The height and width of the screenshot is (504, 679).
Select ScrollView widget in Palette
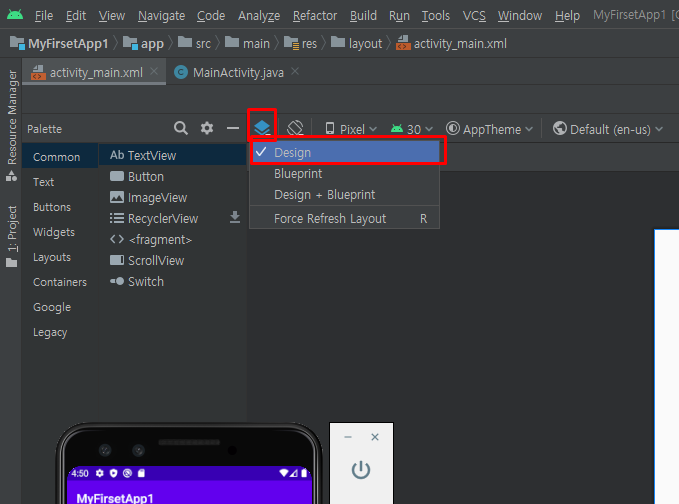click(x=173, y=261)
